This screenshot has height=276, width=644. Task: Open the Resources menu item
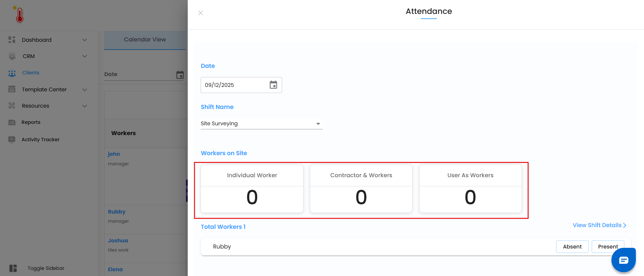(x=36, y=106)
